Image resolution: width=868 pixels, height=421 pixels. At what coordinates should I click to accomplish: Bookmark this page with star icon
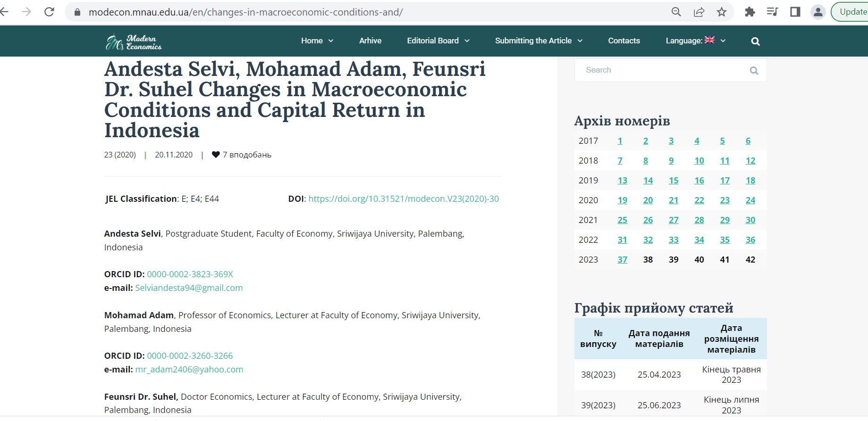pos(722,12)
